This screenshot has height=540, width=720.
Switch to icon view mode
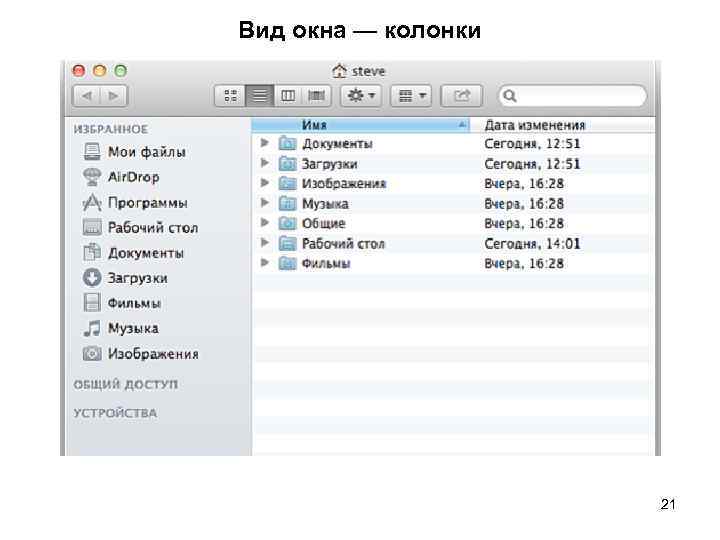pos(230,96)
